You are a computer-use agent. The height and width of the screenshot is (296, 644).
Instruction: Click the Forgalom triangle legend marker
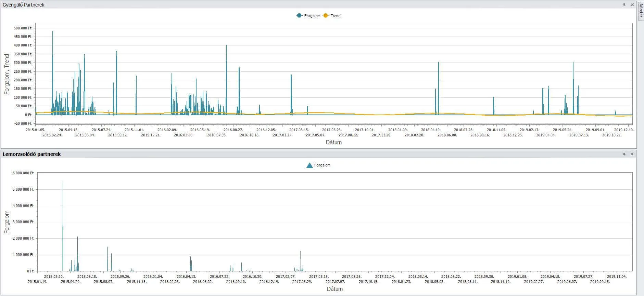(310, 165)
